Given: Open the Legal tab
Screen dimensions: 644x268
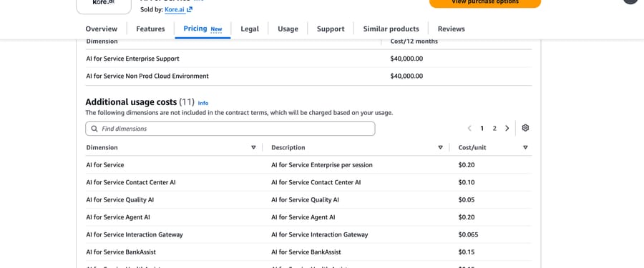Looking at the screenshot, I should pos(250,29).
